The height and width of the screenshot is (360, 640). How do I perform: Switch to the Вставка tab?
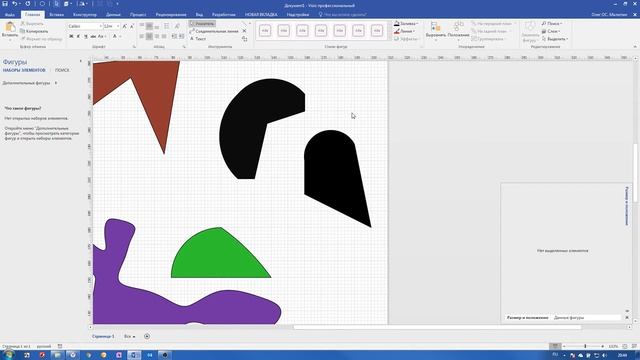56,14
